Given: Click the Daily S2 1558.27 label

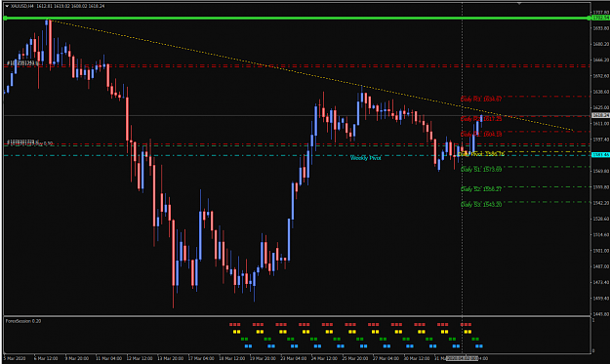Looking at the screenshot, I should [481, 189].
